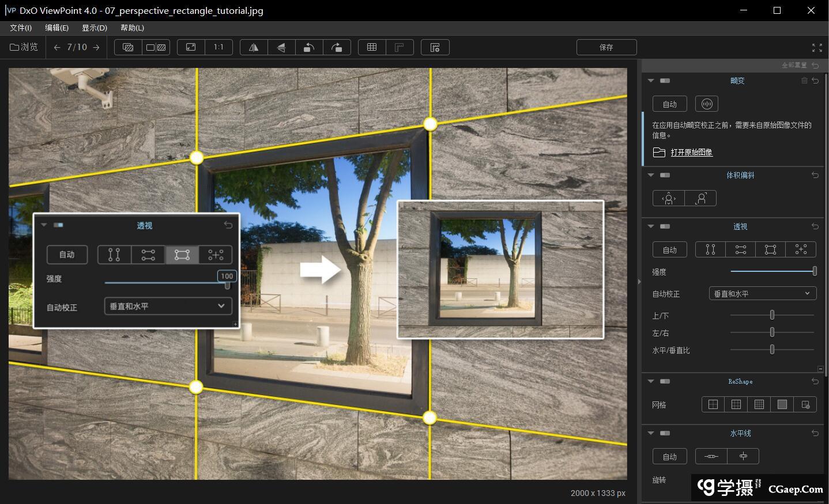Click the flip horizontal mirror icon
Viewport: 829px width, 504px height.
(x=254, y=47)
